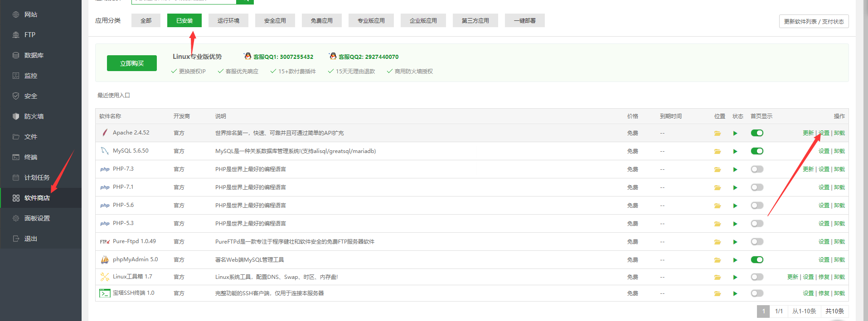
Task: Enable homepage display for Linux工具箱 1.7
Action: [757, 277]
